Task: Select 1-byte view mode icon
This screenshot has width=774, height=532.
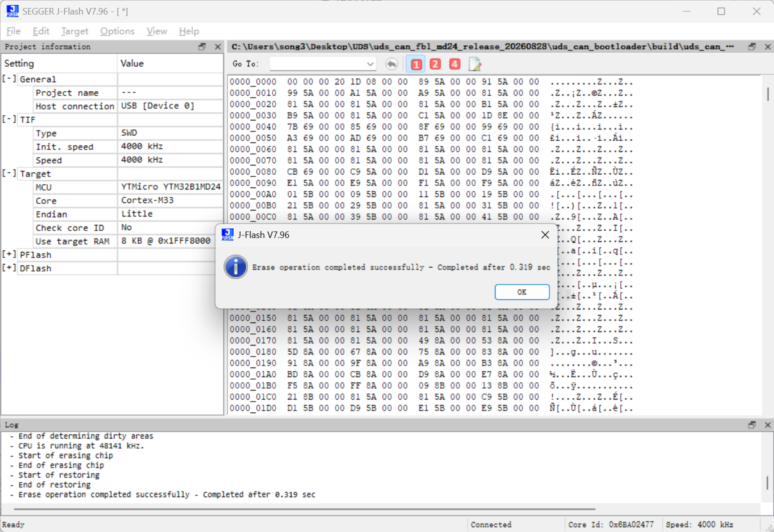Action: pos(416,64)
